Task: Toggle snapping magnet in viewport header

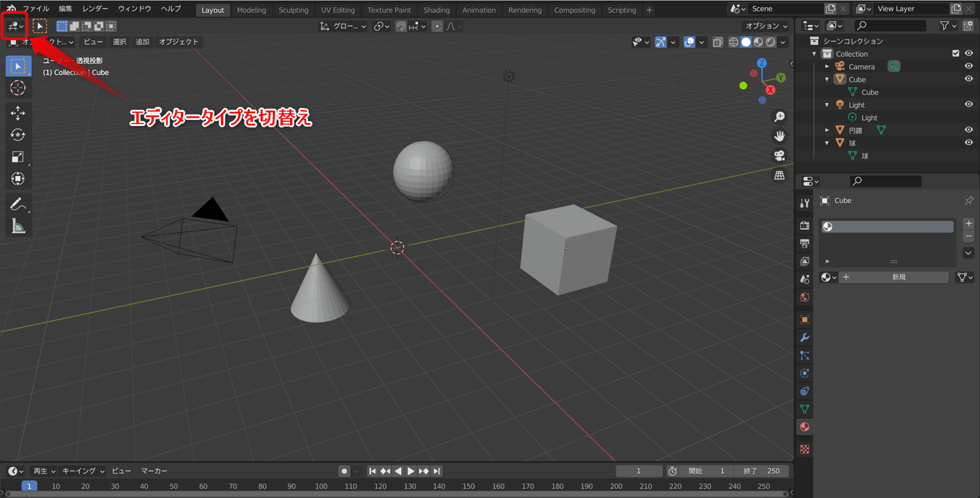Action: point(401,26)
